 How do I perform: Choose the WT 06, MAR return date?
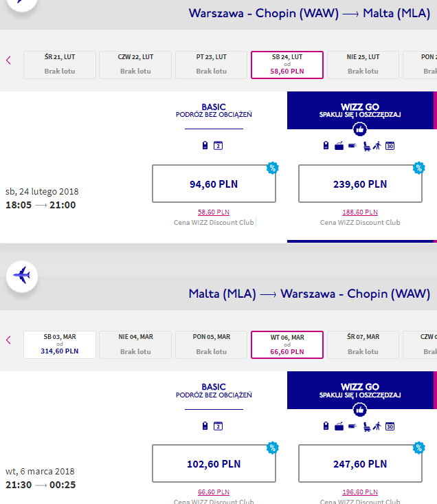(x=287, y=344)
